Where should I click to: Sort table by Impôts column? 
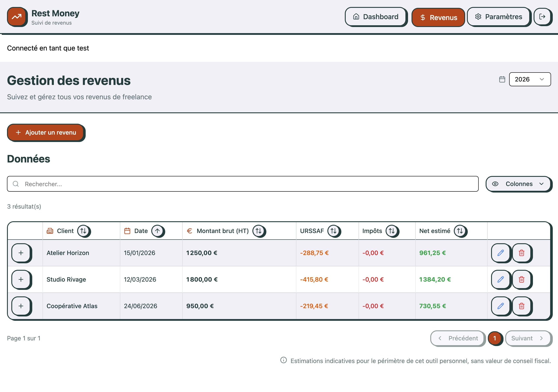[x=392, y=231]
